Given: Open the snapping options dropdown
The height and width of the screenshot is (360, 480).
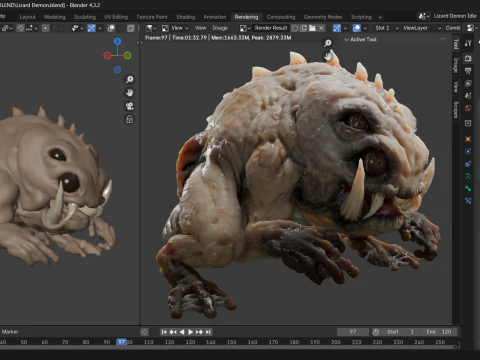Looking at the screenshot, I should pos(31,28).
